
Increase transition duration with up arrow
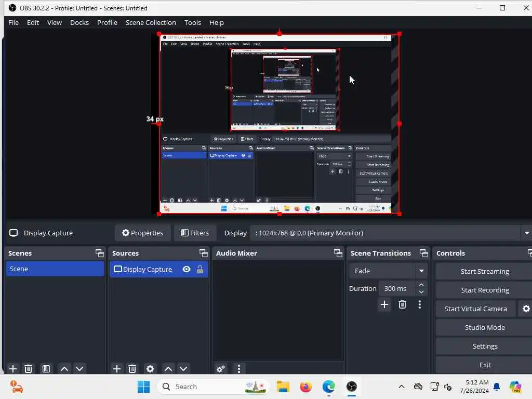[x=421, y=285]
